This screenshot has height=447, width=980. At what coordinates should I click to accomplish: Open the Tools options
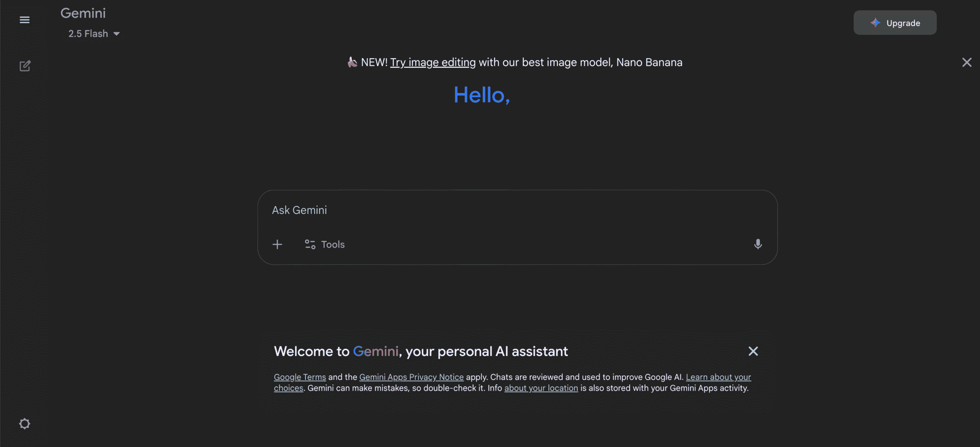pyautogui.click(x=325, y=244)
